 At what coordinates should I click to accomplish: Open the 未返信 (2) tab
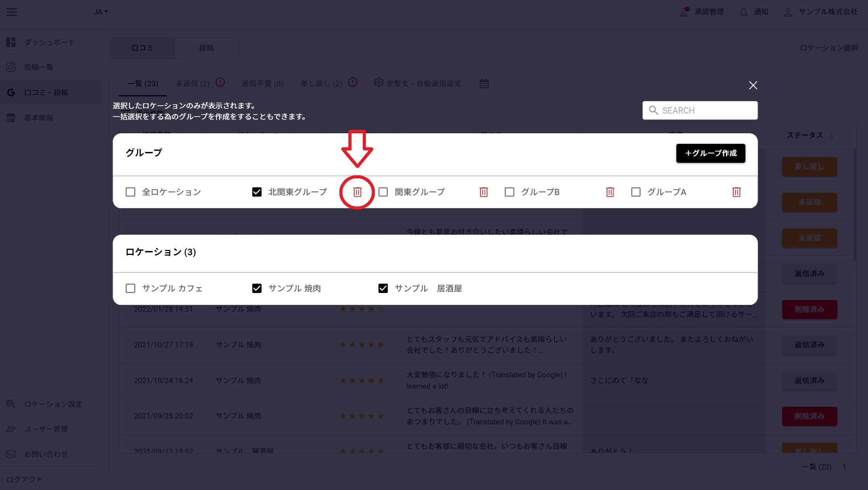(193, 84)
